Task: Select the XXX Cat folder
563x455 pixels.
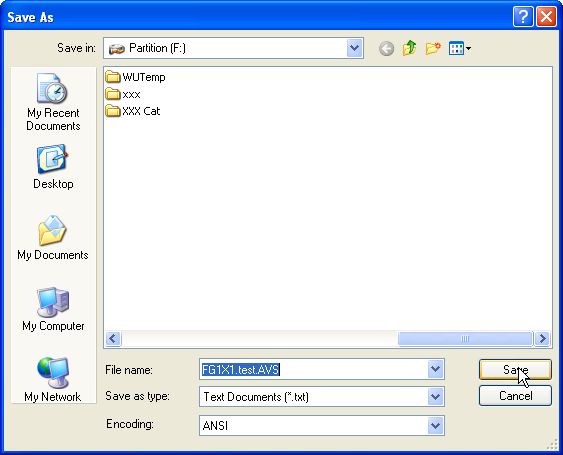Action: pyautogui.click(x=132, y=111)
